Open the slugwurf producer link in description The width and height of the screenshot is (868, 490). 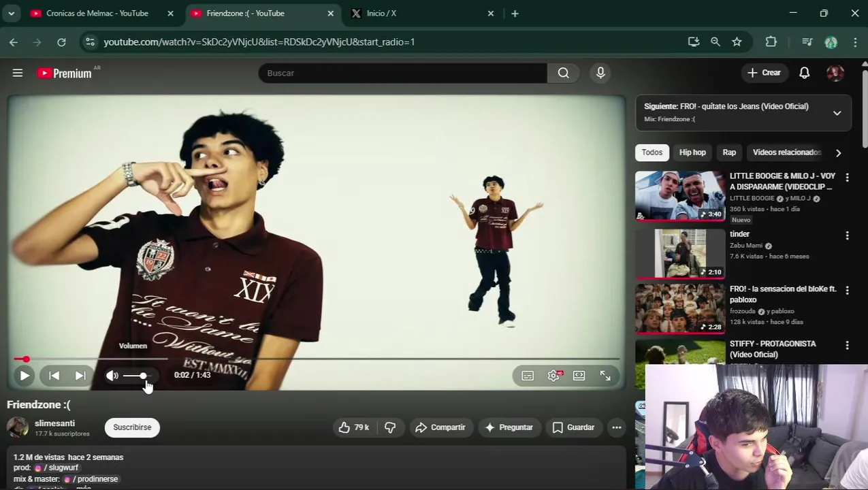pyautogui.click(x=57, y=468)
